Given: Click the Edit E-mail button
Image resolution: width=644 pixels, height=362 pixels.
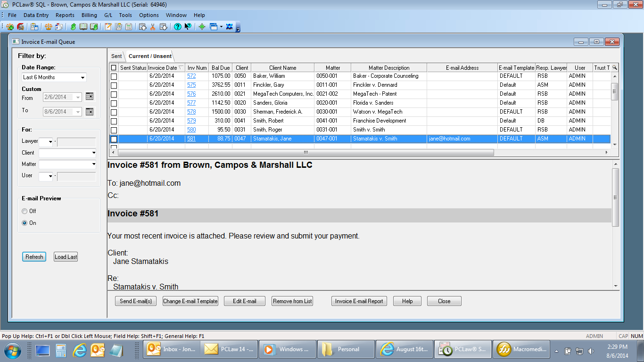Looking at the screenshot, I should pos(245,301).
